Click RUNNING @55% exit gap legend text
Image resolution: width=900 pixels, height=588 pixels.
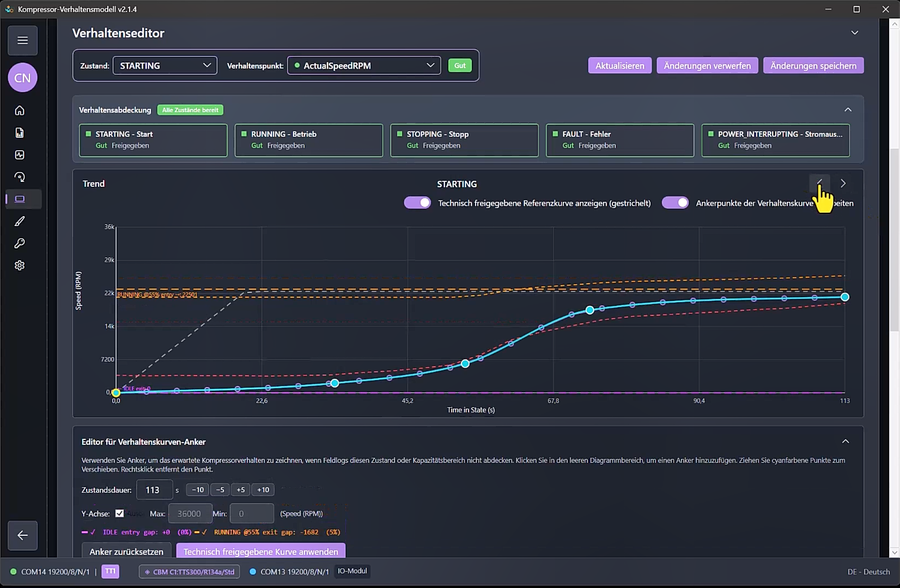[x=277, y=532]
